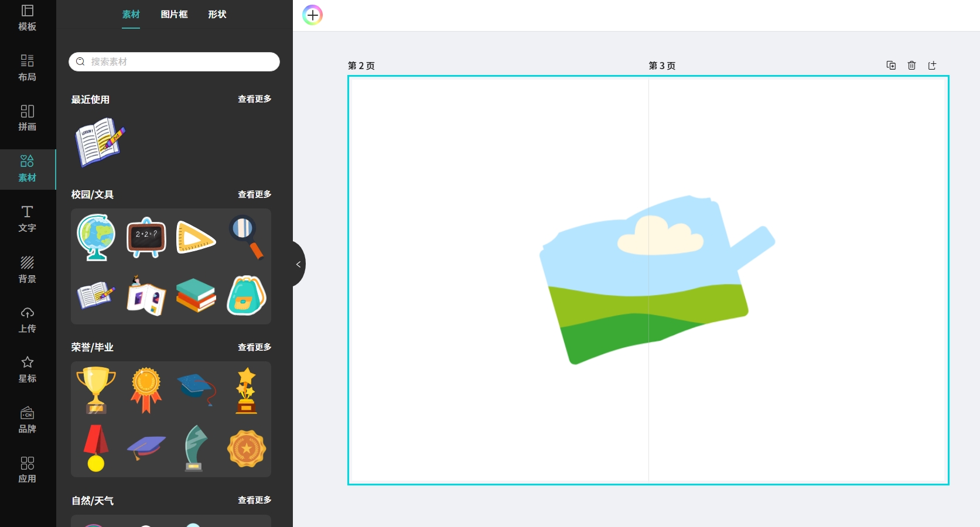Click the duplicate page icon
This screenshot has height=527, width=980.
[x=891, y=66]
